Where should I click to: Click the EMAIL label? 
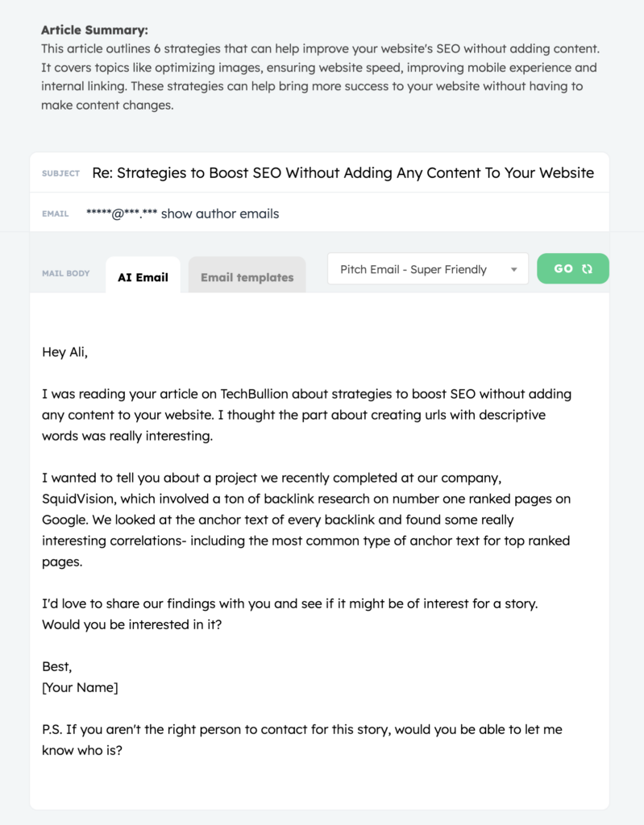tap(56, 214)
